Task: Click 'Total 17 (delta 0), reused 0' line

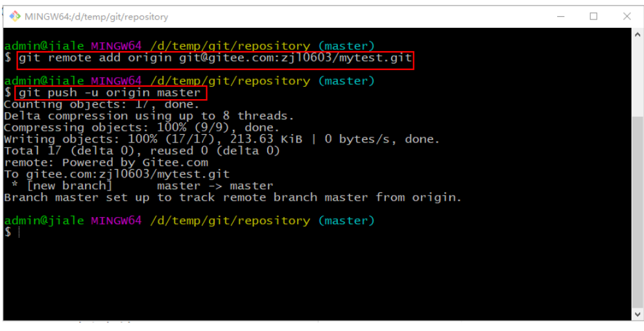Action: point(142,151)
